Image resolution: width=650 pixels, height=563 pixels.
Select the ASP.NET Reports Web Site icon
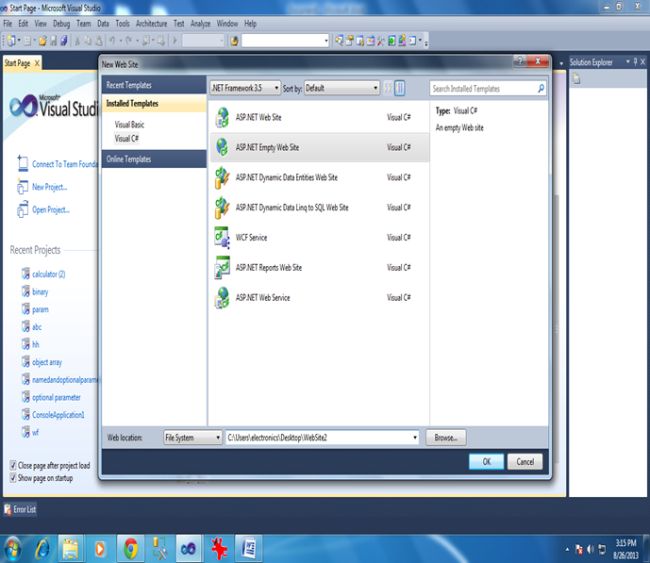[222, 267]
